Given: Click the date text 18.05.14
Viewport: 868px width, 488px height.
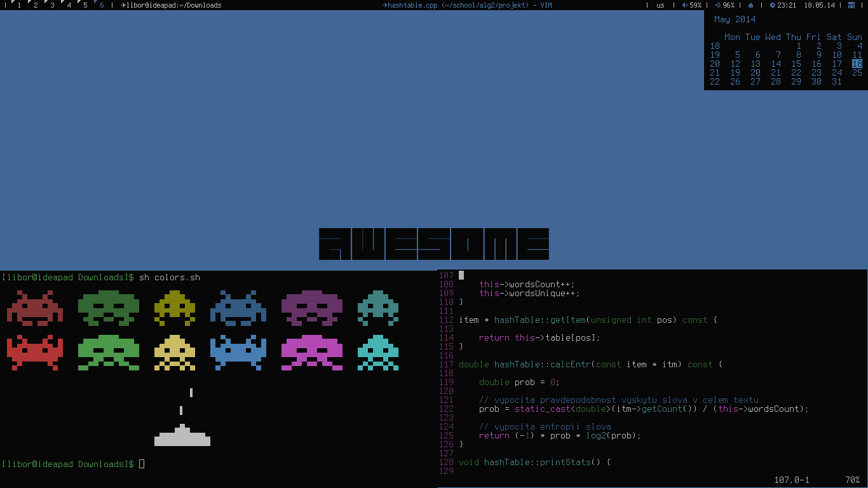Looking at the screenshot, I should 819,5.
